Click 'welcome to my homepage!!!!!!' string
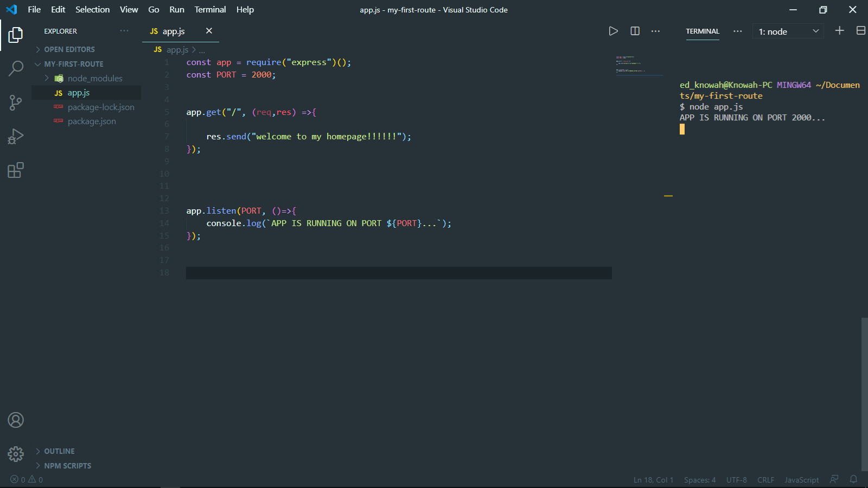The image size is (868, 488). click(326, 137)
